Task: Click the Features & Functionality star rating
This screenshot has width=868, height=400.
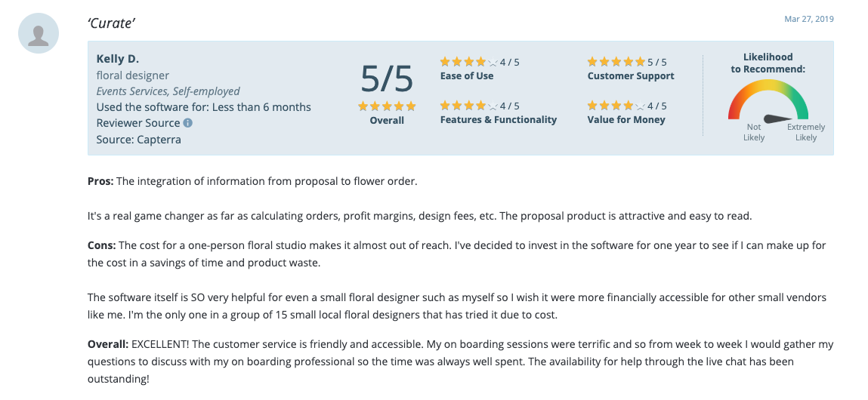Action: (468, 106)
